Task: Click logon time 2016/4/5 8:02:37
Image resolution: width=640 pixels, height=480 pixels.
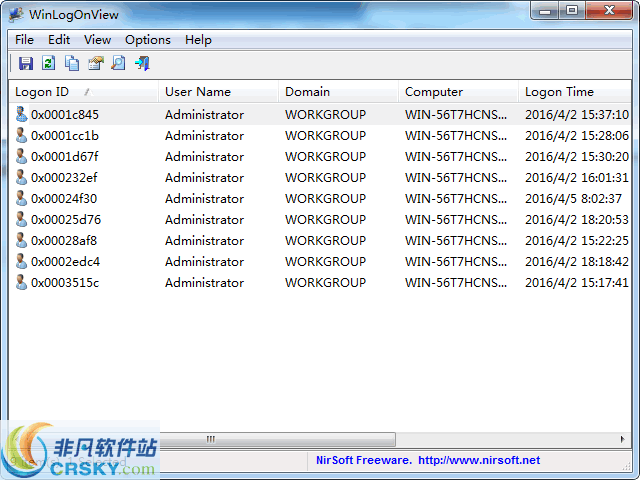Action: pyautogui.click(x=573, y=199)
